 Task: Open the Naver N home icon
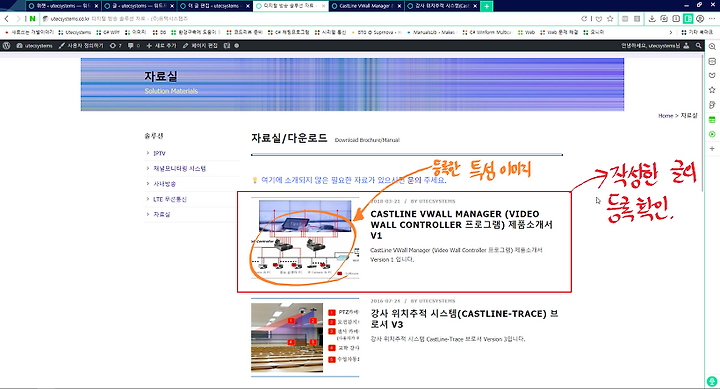point(32,19)
